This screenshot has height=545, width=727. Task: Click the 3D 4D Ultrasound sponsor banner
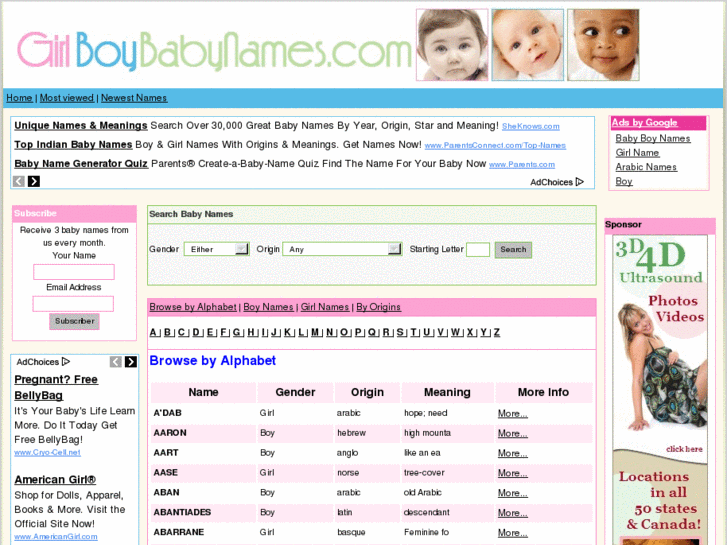[x=660, y=390]
